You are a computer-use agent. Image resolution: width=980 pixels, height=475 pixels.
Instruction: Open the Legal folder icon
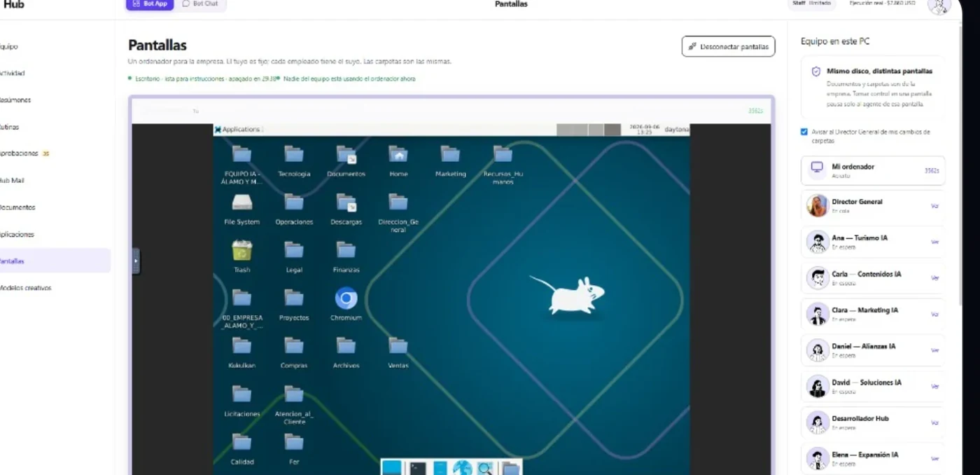294,251
